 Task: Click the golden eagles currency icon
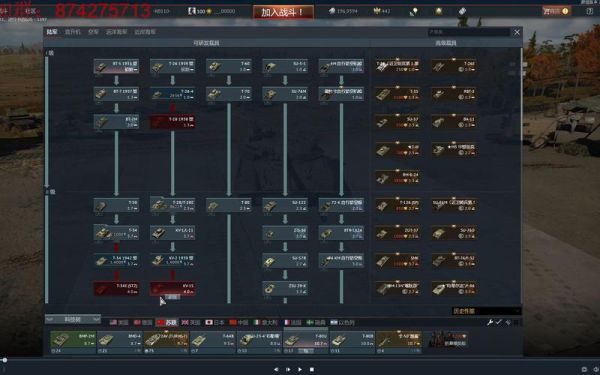tap(377, 11)
